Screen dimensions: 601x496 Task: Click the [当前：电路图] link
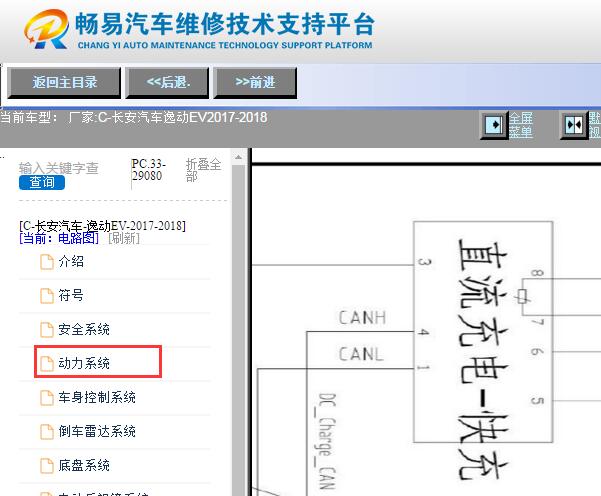59,238
